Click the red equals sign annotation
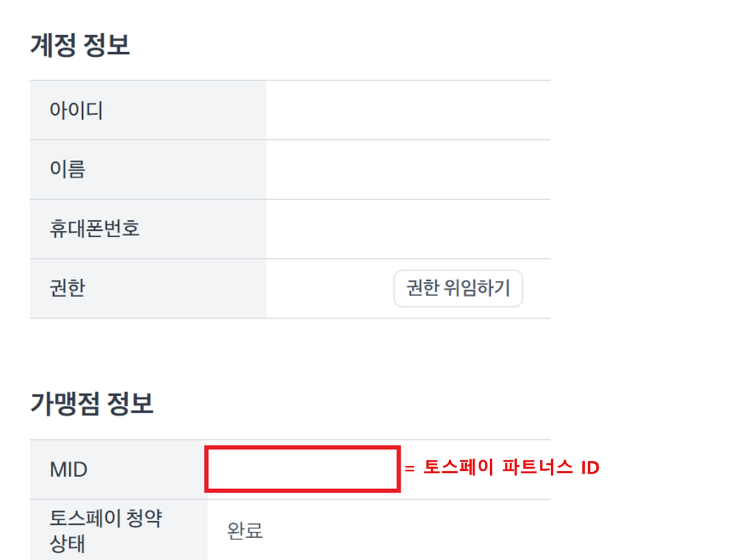 pos(410,468)
